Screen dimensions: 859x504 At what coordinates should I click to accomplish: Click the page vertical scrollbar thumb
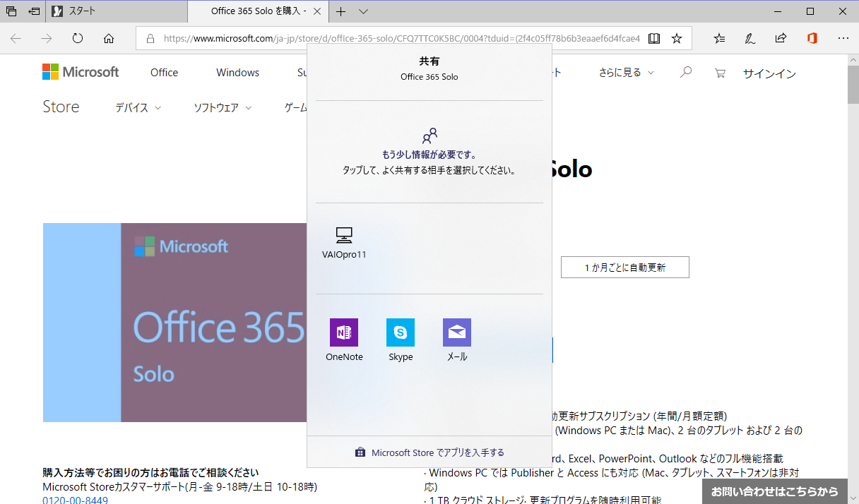pos(853,85)
